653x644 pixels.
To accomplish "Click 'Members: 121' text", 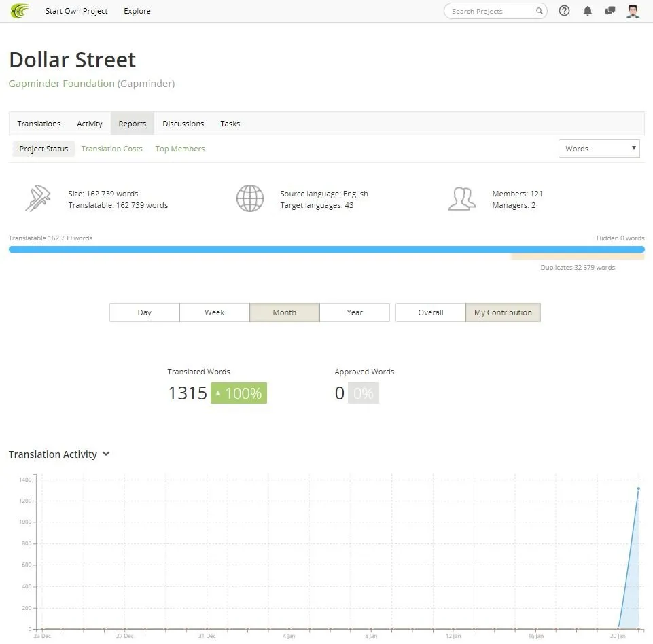I will click(517, 194).
